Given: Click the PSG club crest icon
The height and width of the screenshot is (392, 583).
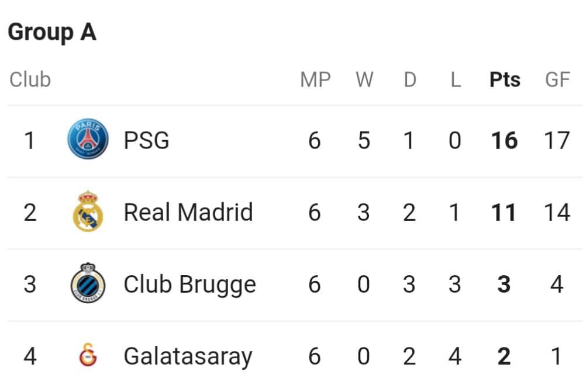Looking at the screenshot, I should [88, 139].
